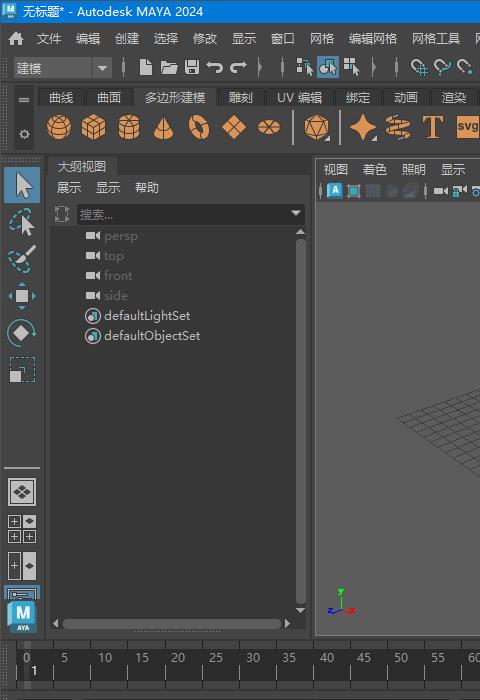
Task: Click the SVG import shelf icon
Action: [x=467, y=127]
